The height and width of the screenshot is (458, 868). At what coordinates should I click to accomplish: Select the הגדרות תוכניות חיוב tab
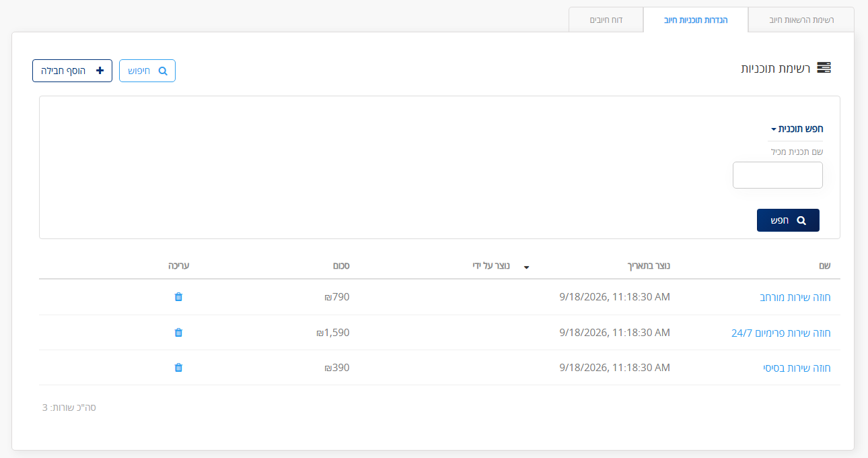coord(696,20)
